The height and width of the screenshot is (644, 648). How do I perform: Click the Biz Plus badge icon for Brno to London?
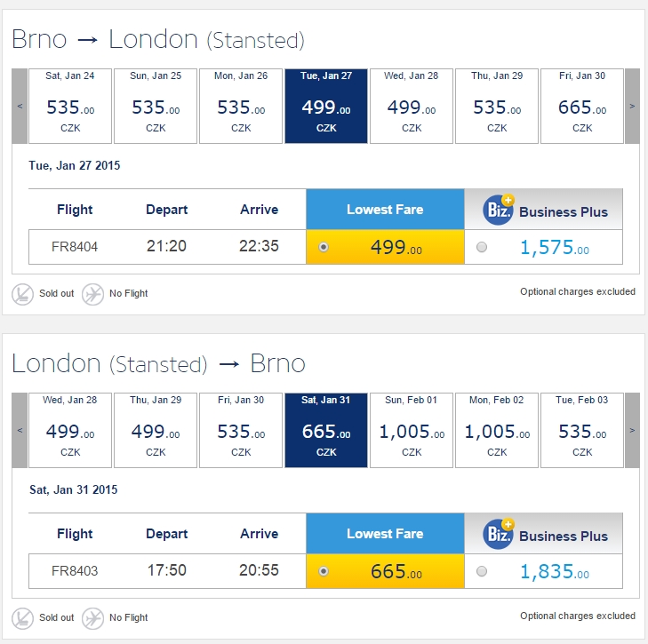(x=499, y=210)
